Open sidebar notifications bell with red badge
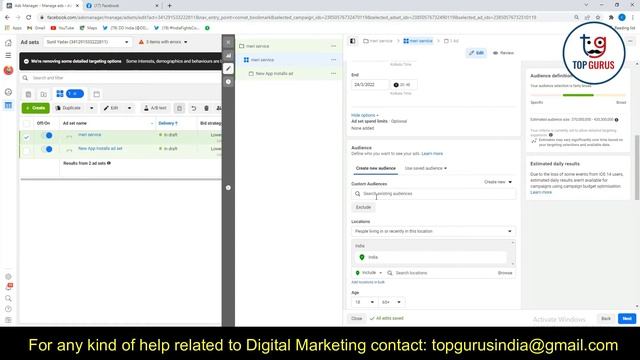Screen dimensions: 640x360 point(8,287)
